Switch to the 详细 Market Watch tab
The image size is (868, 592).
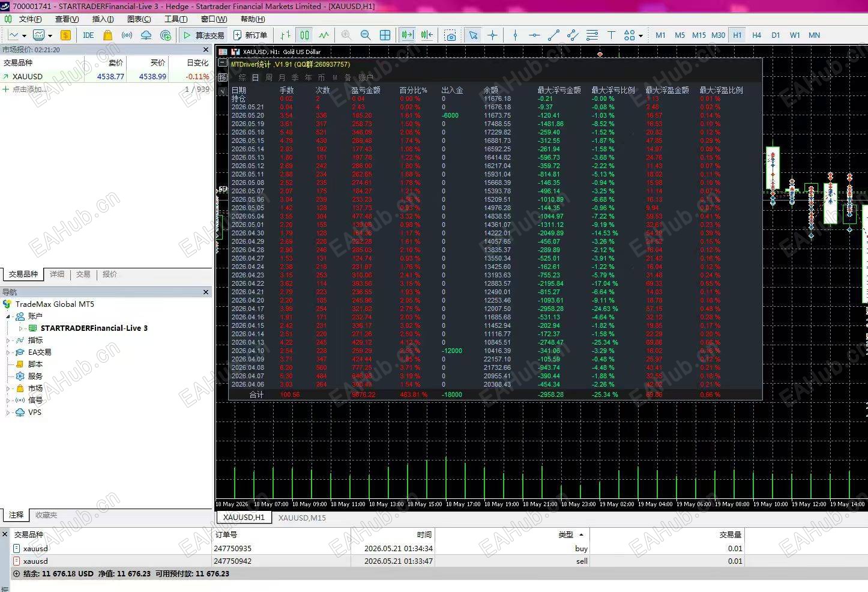click(x=57, y=274)
